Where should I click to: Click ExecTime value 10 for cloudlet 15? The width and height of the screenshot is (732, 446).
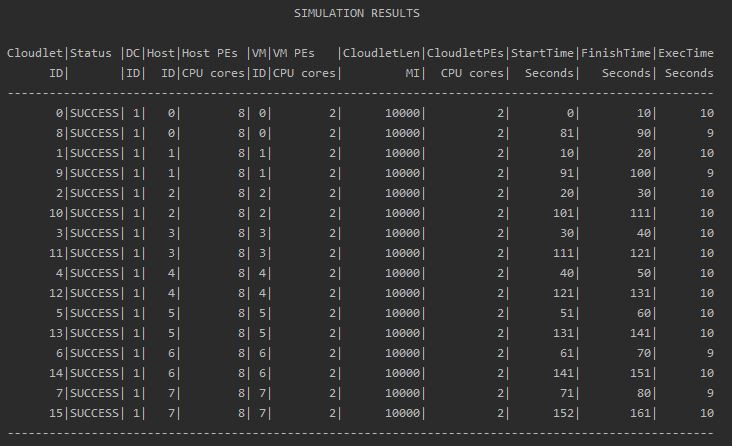pos(707,413)
